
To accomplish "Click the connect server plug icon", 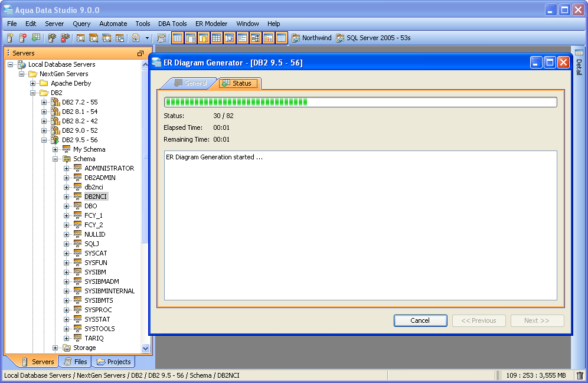I will pyautogui.click(x=52, y=38).
